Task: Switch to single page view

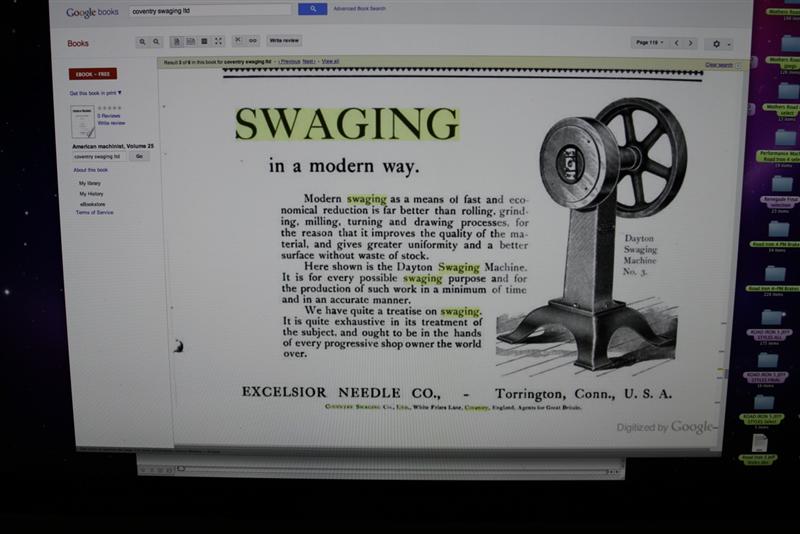Action: [x=177, y=41]
